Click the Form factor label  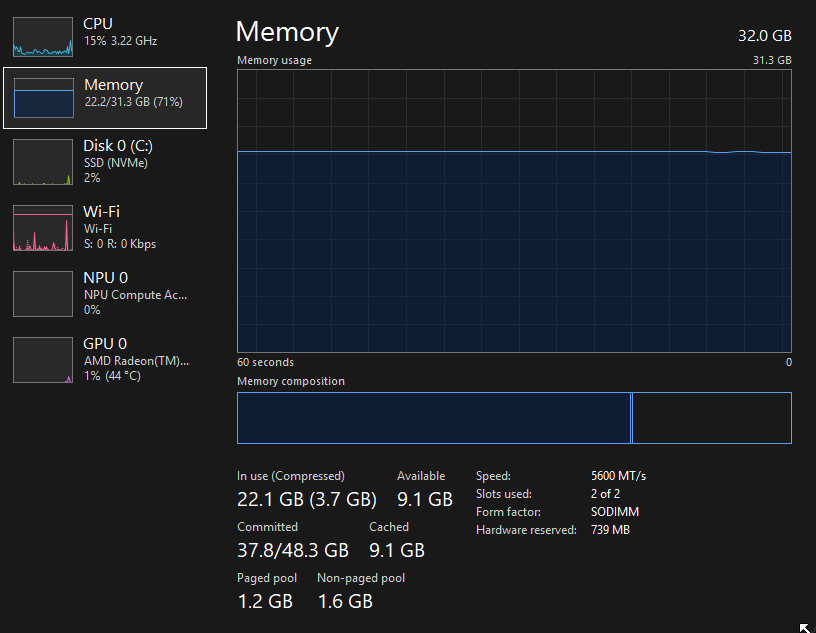click(508, 512)
